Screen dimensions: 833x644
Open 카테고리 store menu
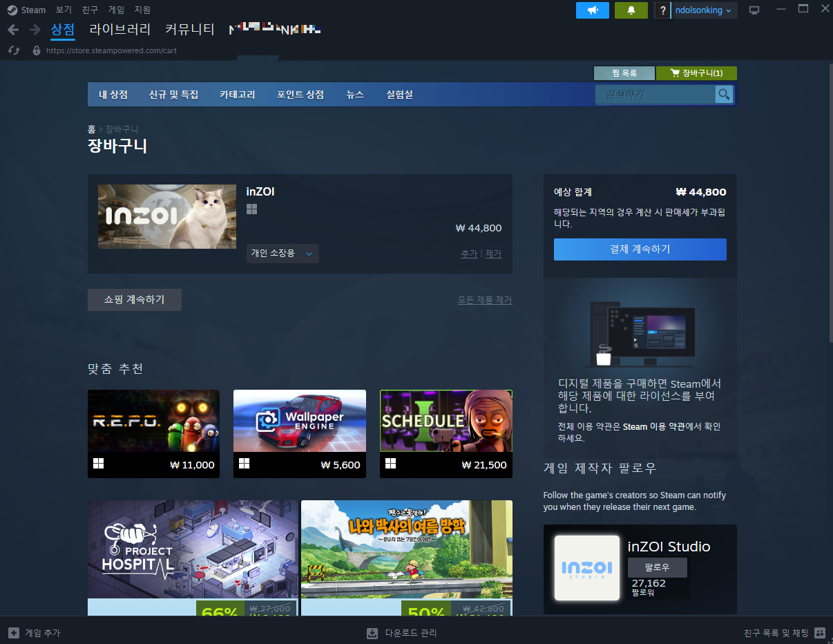coord(238,95)
